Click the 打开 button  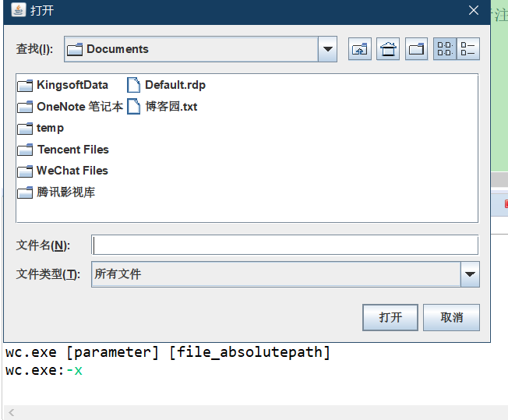[x=390, y=317]
